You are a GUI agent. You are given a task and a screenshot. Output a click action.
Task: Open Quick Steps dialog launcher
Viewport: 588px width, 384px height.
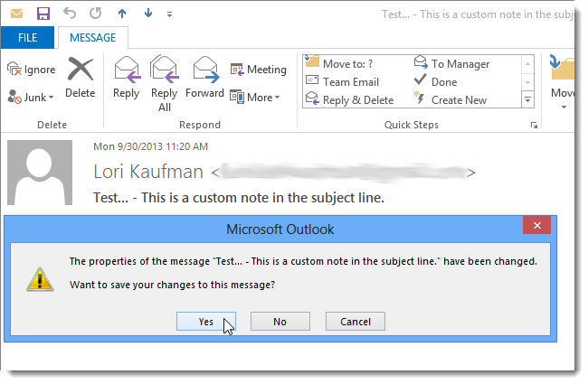534,125
